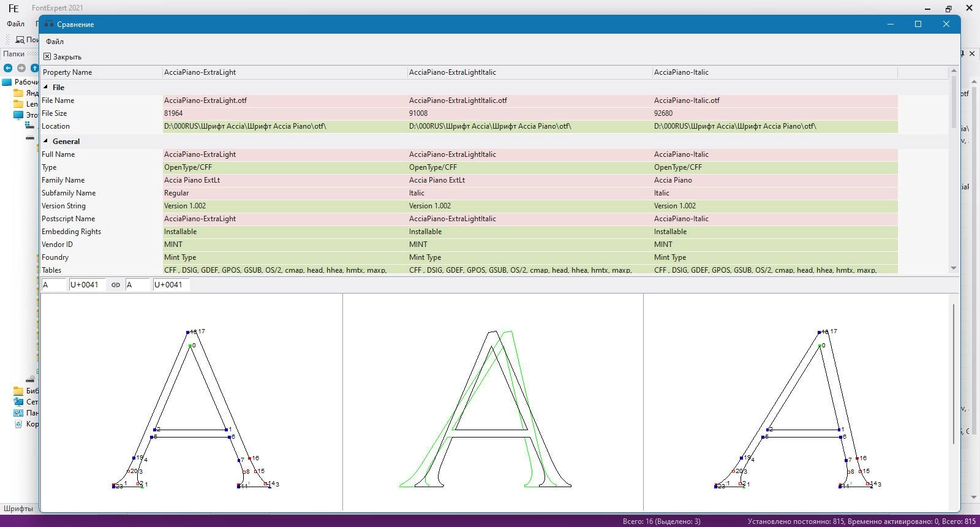The image size is (980, 527).
Task: Click the Foundry property label
Action: (55, 257)
